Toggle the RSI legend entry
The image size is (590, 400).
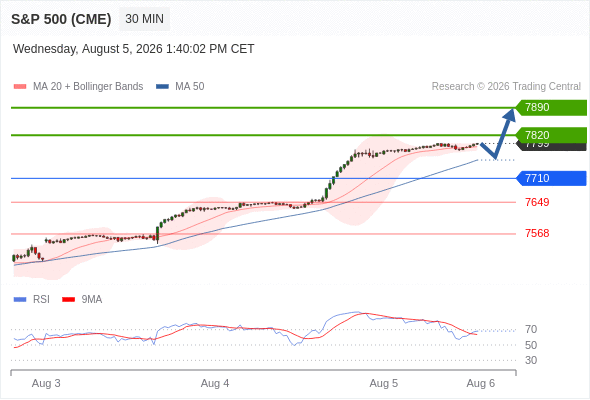point(32,300)
